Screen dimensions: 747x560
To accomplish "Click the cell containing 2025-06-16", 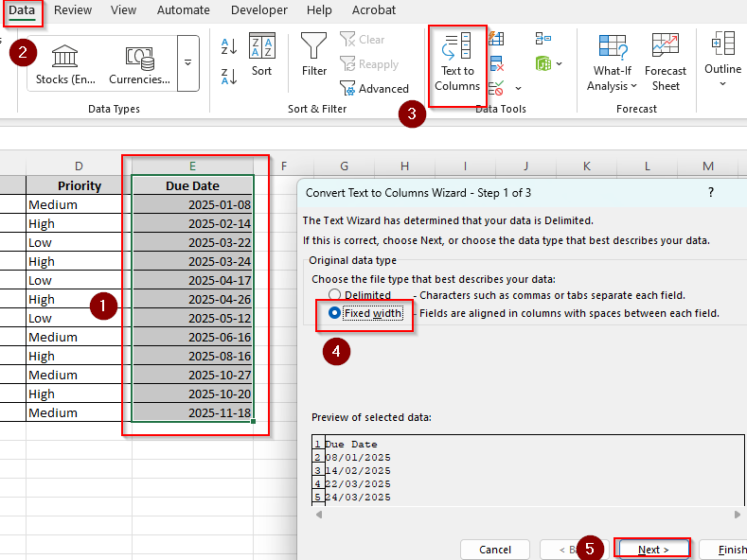I will point(192,337).
